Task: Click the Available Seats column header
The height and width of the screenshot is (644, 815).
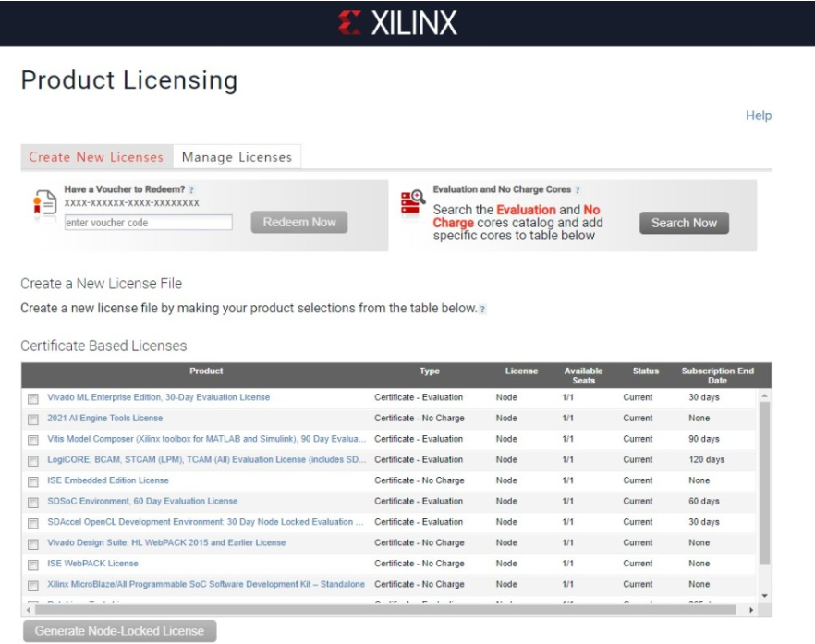Action: click(x=583, y=375)
